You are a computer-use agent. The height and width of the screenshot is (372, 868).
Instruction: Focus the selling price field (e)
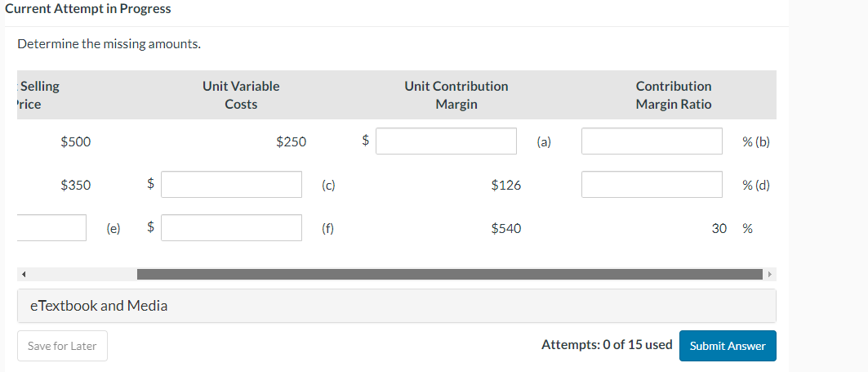pyautogui.click(x=51, y=228)
